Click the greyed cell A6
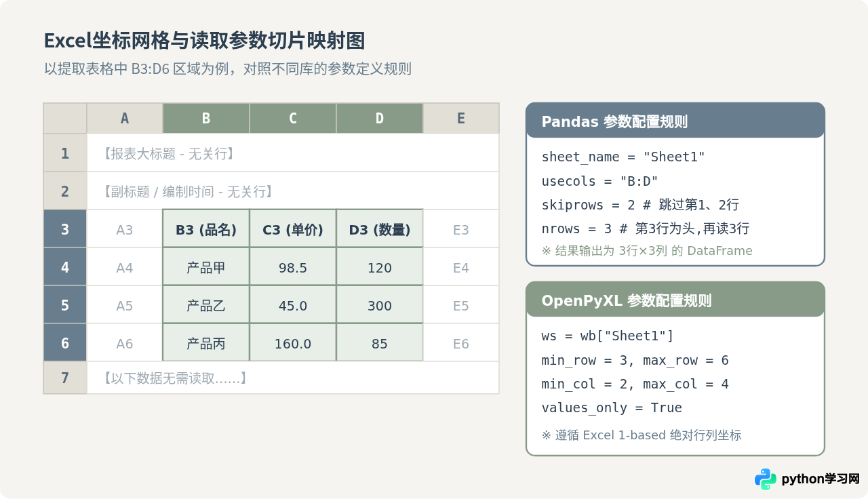Image resolution: width=868 pixels, height=499 pixels. pyautogui.click(x=125, y=342)
